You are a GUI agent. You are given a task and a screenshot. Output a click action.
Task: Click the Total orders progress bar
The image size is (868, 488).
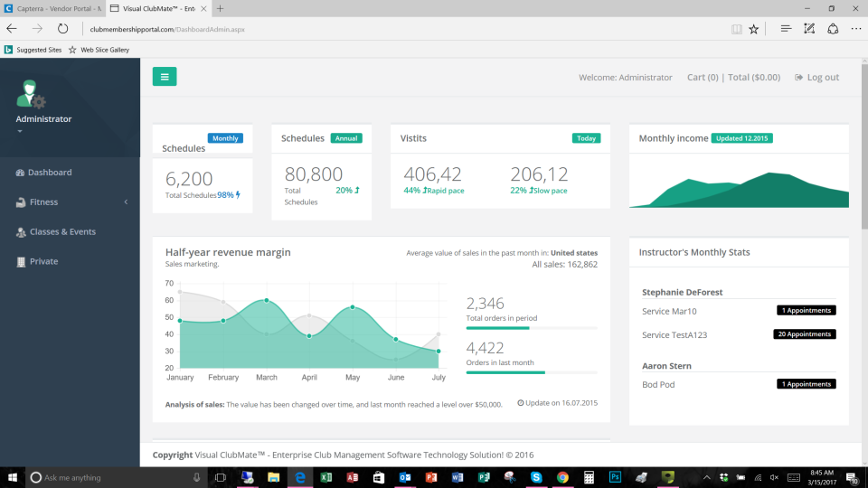[x=531, y=328]
